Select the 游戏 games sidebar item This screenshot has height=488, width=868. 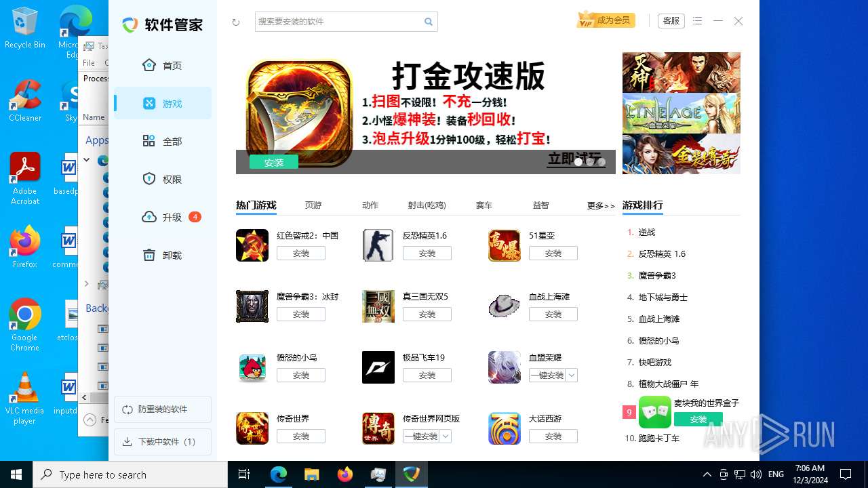tap(163, 104)
